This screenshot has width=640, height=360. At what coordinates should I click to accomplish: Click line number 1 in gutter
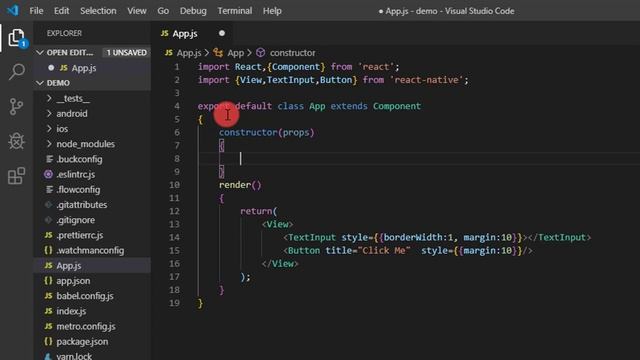(177, 67)
